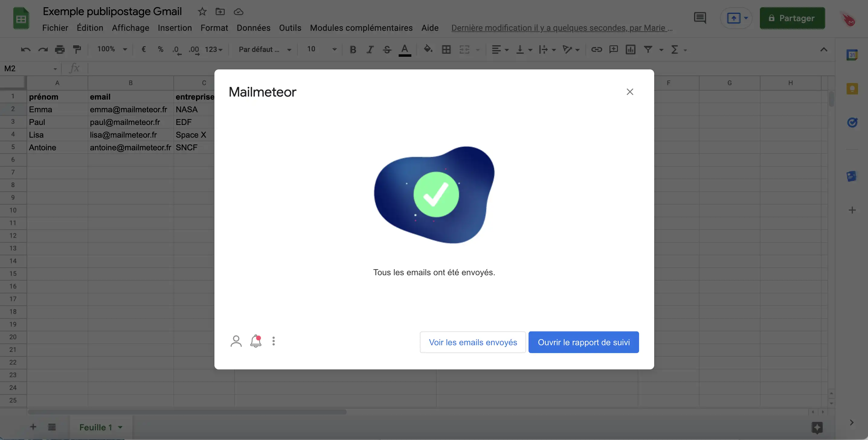Open Mailmeteor three-dot more options
The image size is (868, 440).
274,341
